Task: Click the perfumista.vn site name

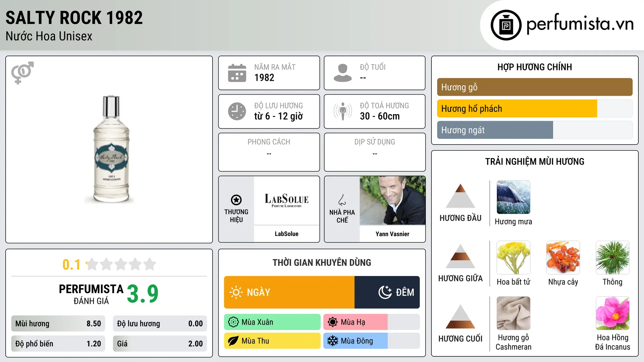Action: [580, 24]
